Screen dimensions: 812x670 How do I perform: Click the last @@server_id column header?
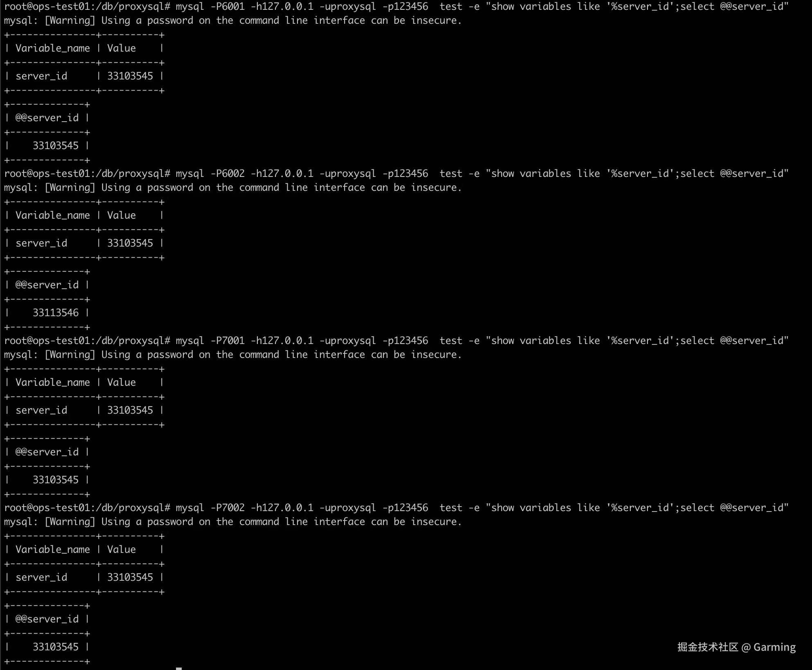[x=47, y=619]
